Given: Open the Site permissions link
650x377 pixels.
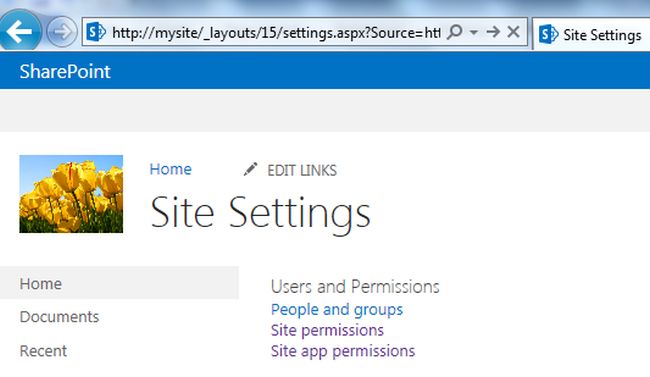Looking at the screenshot, I should pos(327,331).
